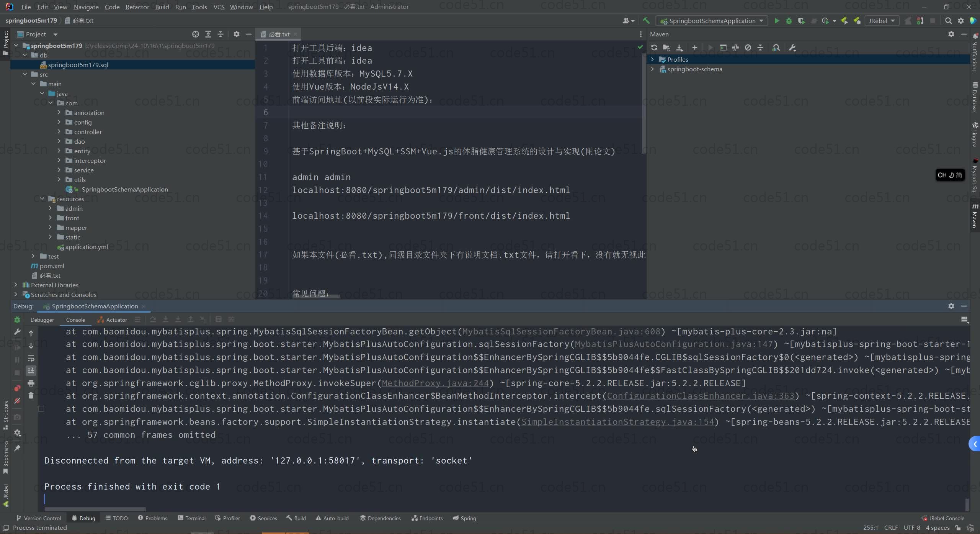Open the Refactor menu
This screenshot has width=980, height=534.
137,7
